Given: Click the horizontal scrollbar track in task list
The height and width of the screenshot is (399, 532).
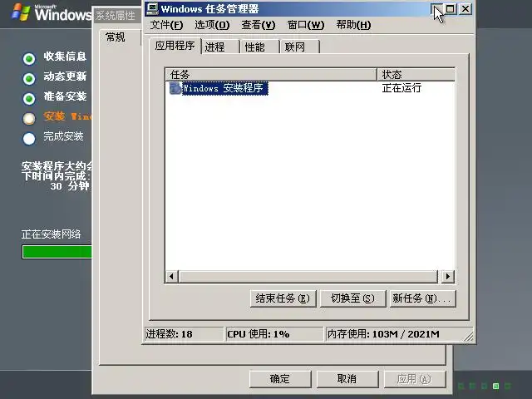Looking at the screenshot, I should point(308,277).
